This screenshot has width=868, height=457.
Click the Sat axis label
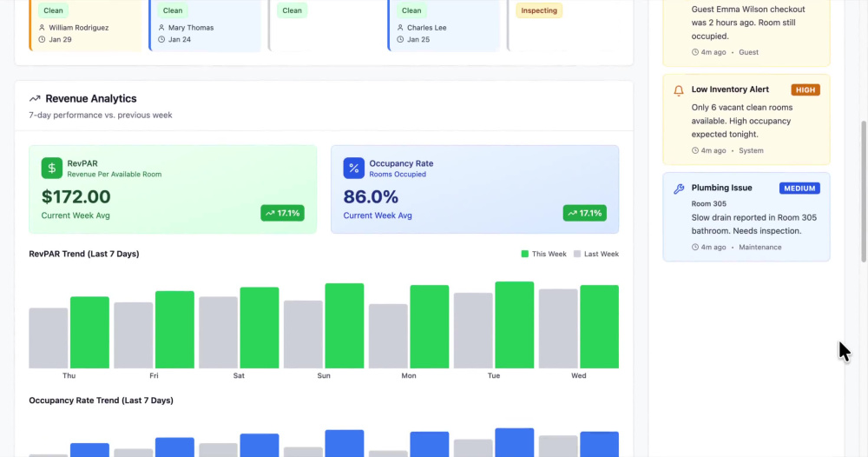pyautogui.click(x=239, y=375)
